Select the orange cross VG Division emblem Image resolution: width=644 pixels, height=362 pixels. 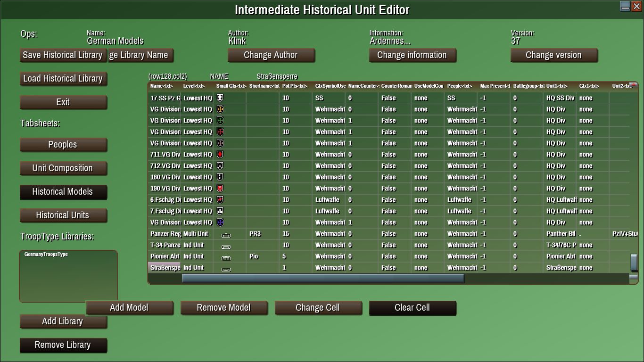pos(220,109)
